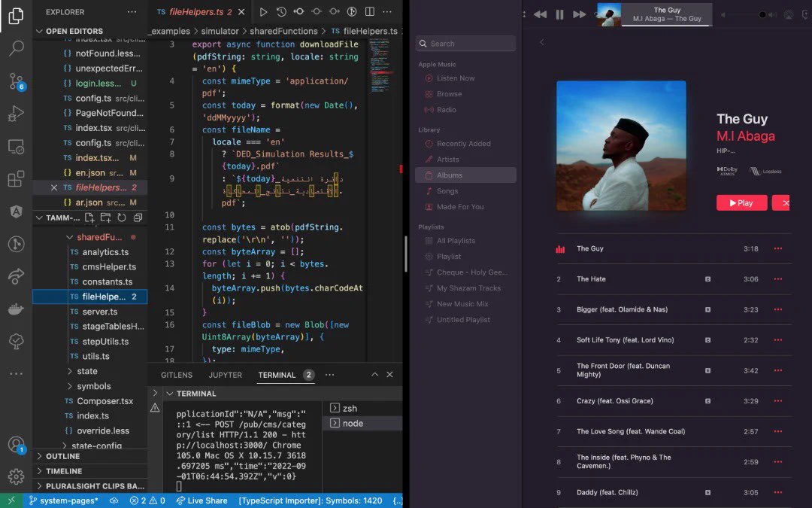Open the Live Share view arrow icon
The height and width of the screenshot is (508, 812).
(16, 276)
